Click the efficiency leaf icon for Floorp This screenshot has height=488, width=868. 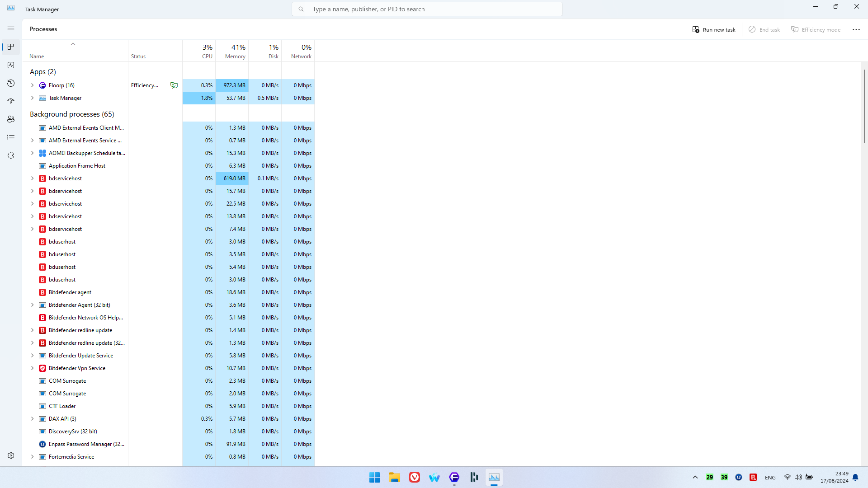click(x=174, y=85)
